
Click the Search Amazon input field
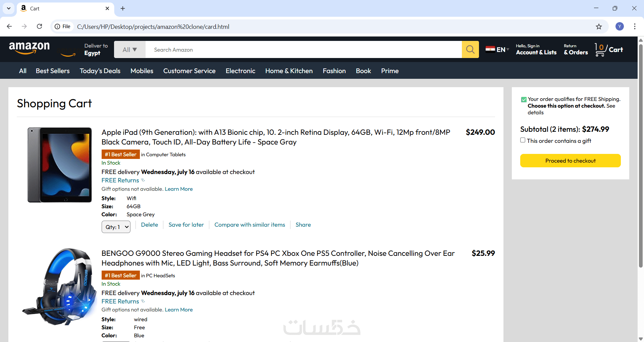click(304, 50)
